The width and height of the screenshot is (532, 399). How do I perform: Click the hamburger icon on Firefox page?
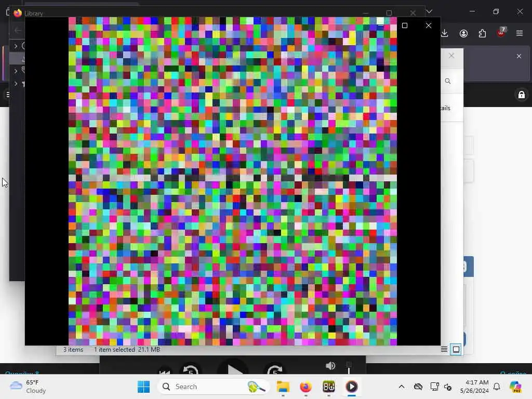(8, 95)
